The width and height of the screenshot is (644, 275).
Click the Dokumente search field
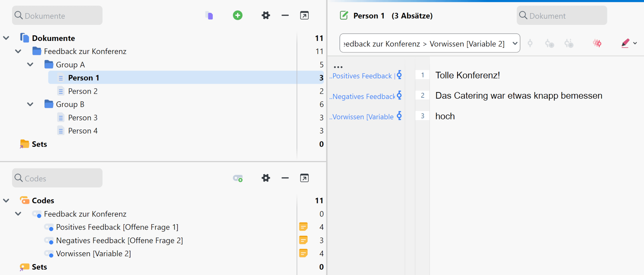coord(57,15)
